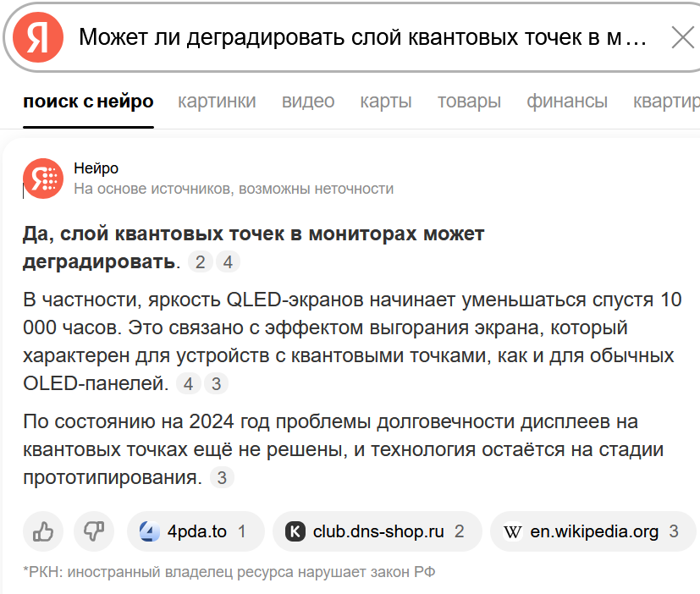Like the answer with thumbs up
Screen dimensions: 700x594
43,531
